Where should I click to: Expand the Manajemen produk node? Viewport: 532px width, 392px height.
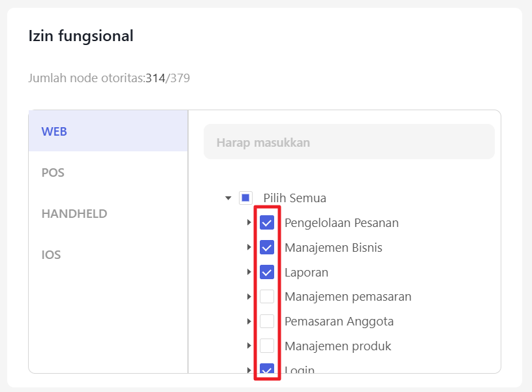tap(249, 346)
